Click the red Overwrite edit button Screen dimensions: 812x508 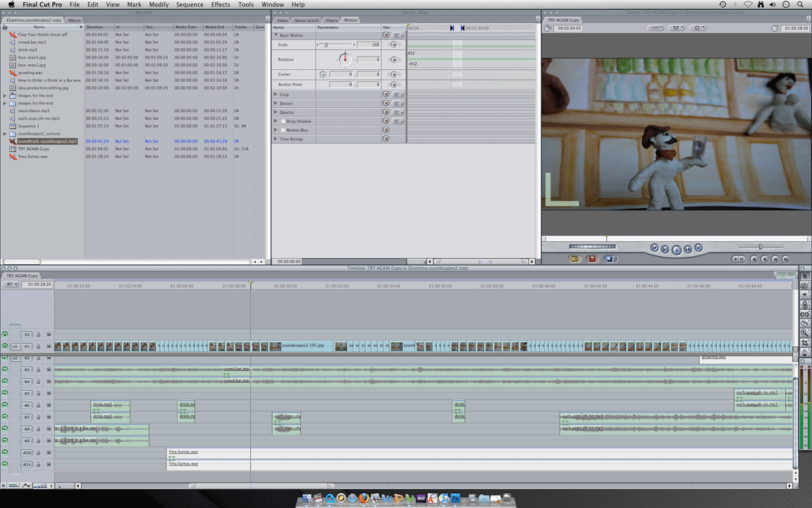pyautogui.click(x=592, y=259)
